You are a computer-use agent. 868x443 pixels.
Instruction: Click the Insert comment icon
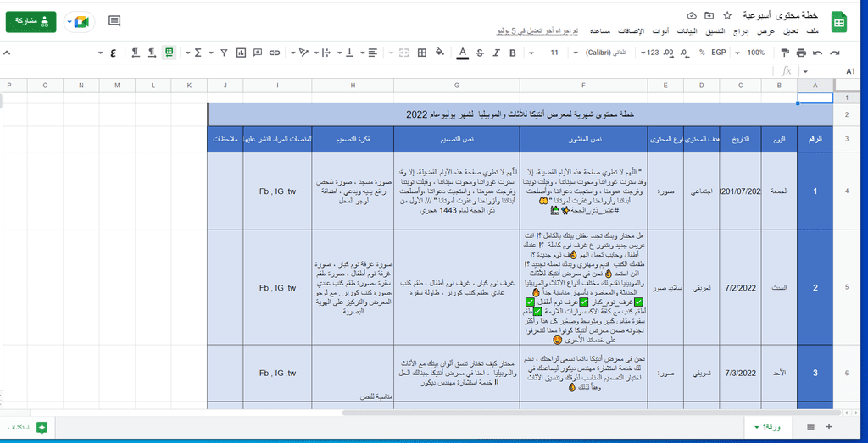coord(258,53)
